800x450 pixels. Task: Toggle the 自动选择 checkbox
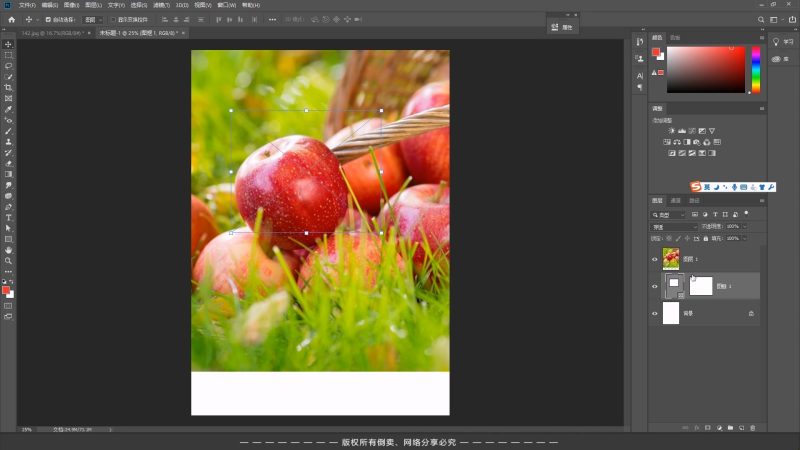tap(47, 19)
